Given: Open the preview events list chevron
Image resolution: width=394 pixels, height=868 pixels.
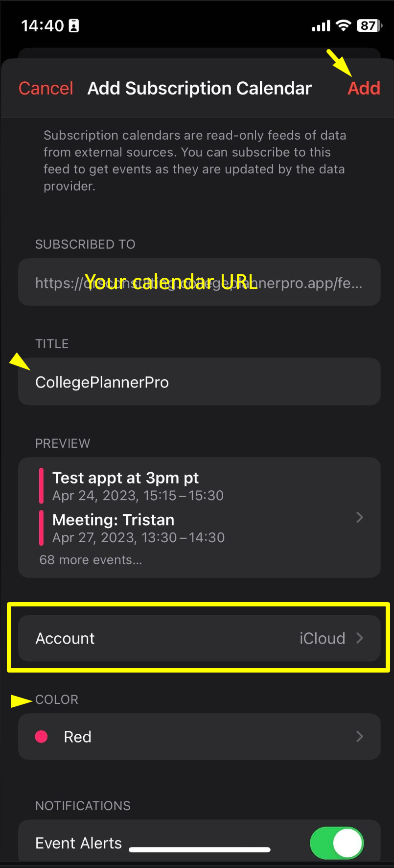Looking at the screenshot, I should [x=360, y=517].
